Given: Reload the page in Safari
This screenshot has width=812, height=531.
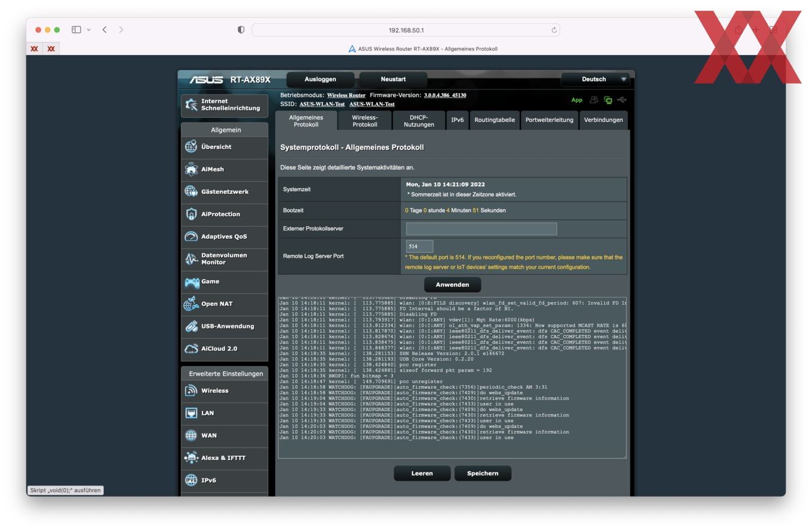Looking at the screenshot, I should 554,30.
